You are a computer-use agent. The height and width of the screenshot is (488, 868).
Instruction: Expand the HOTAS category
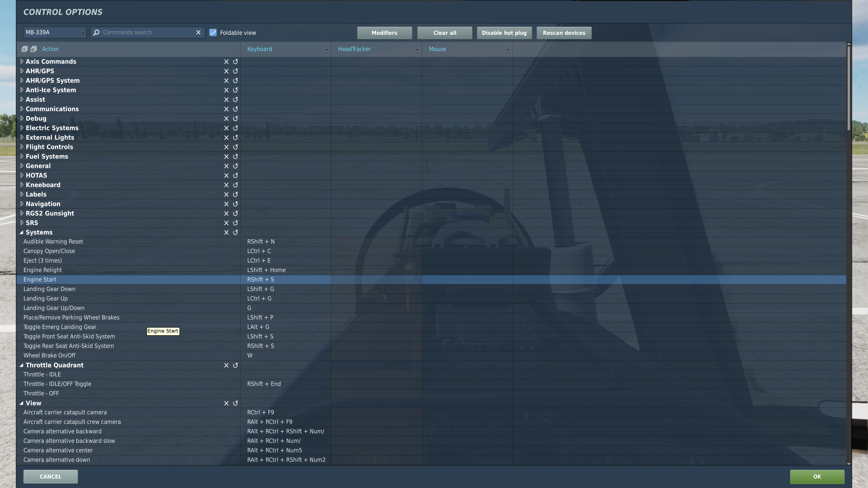coord(21,175)
